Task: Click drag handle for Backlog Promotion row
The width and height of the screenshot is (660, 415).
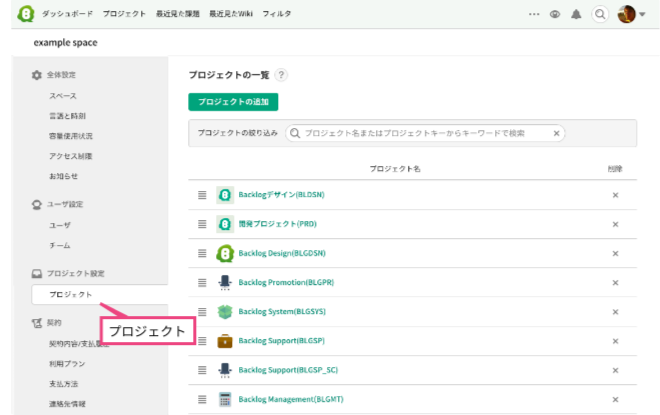Action: pos(202,282)
